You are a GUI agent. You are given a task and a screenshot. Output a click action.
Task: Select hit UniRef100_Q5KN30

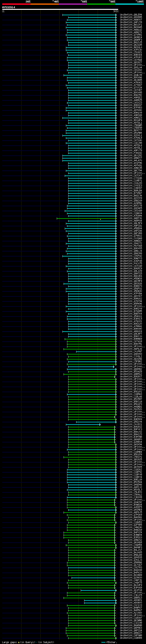pyautogui.click(x=131, y=291)
